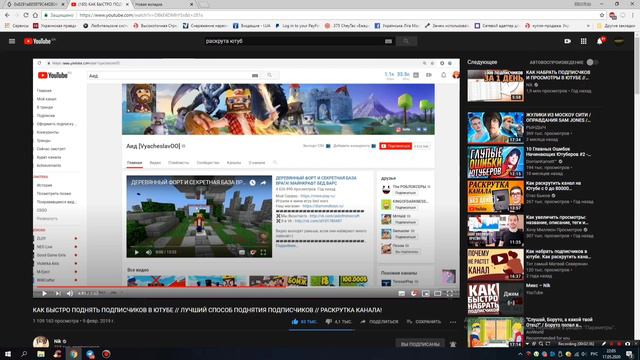Viewport: 640px width, 360px height.
Task: Go forward with browser forward arrow
Action: pyautogui.click(x=16, y=15)
